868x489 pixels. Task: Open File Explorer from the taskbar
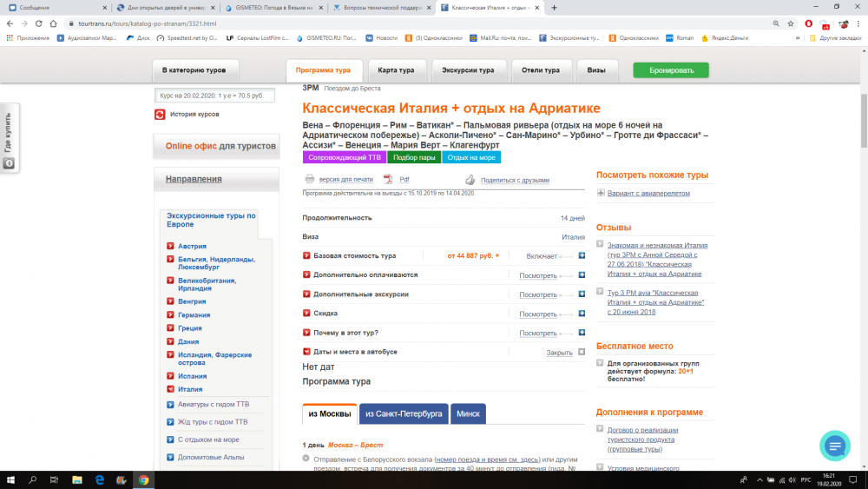coord(77,480)
